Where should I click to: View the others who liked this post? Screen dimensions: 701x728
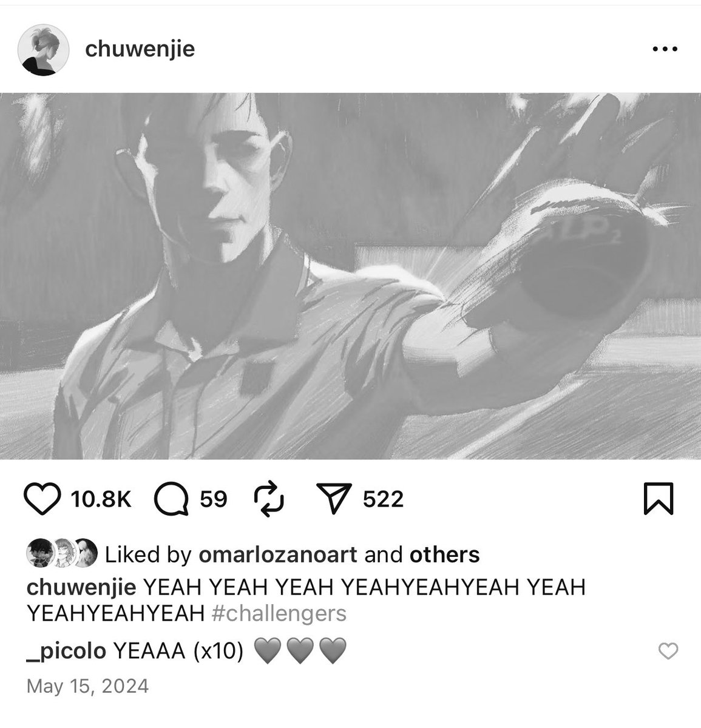tap(445, 554)
